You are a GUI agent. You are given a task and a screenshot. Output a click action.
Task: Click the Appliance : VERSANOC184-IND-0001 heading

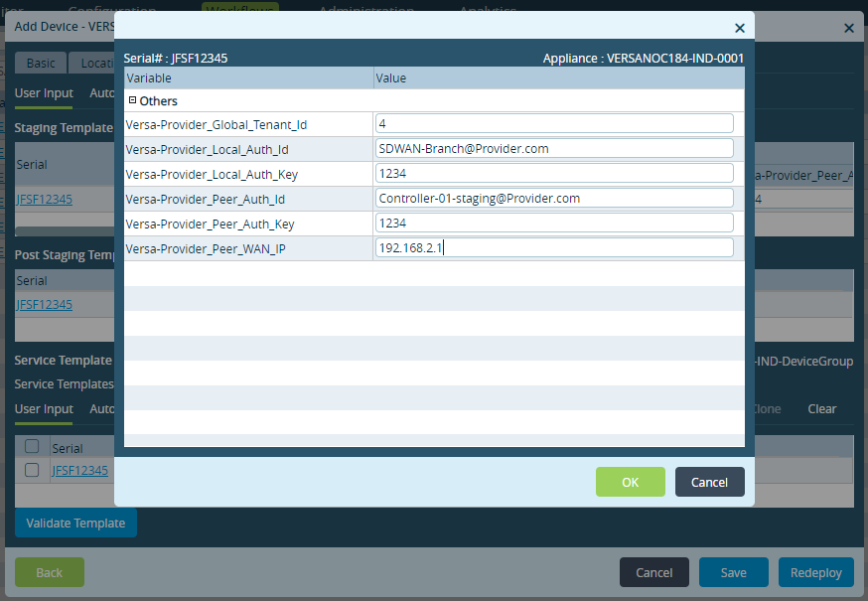coord(644,59)
